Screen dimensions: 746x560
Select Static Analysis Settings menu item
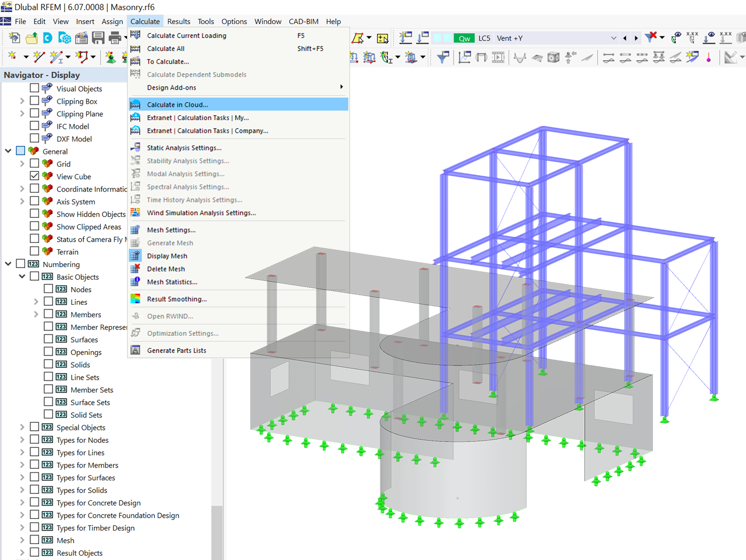[x=239, y=148]
